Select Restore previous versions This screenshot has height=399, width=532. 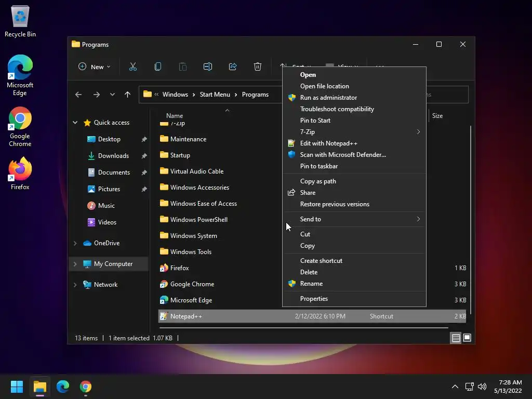tap(354, 204)
